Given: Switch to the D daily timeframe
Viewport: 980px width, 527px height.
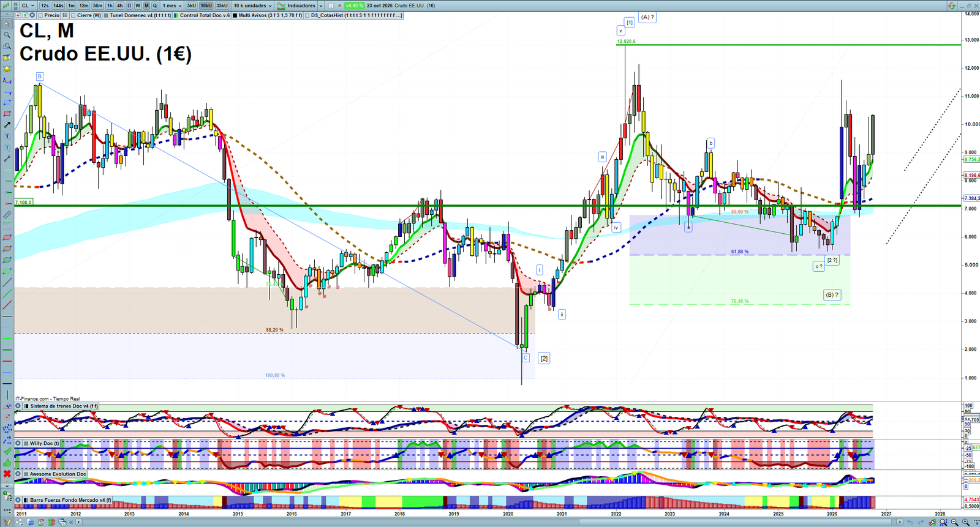Looking at the screenshot, I should [x=129, y=6].
